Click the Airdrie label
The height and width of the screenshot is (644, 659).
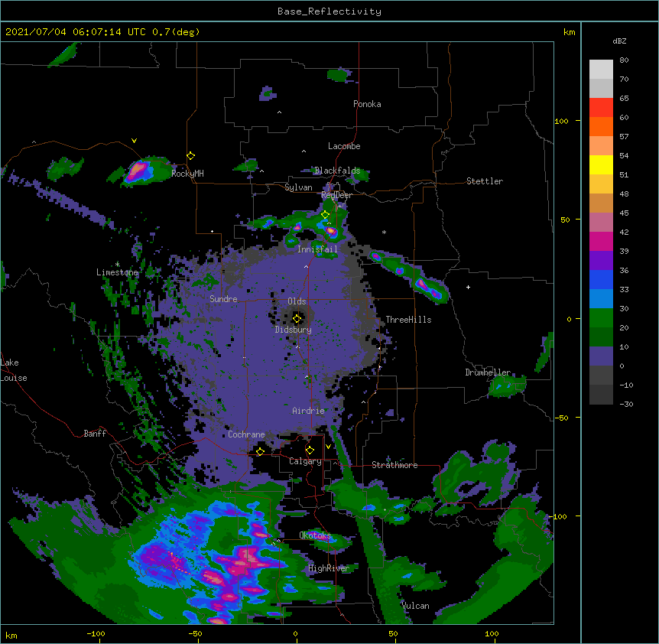(x=309, y=411)
